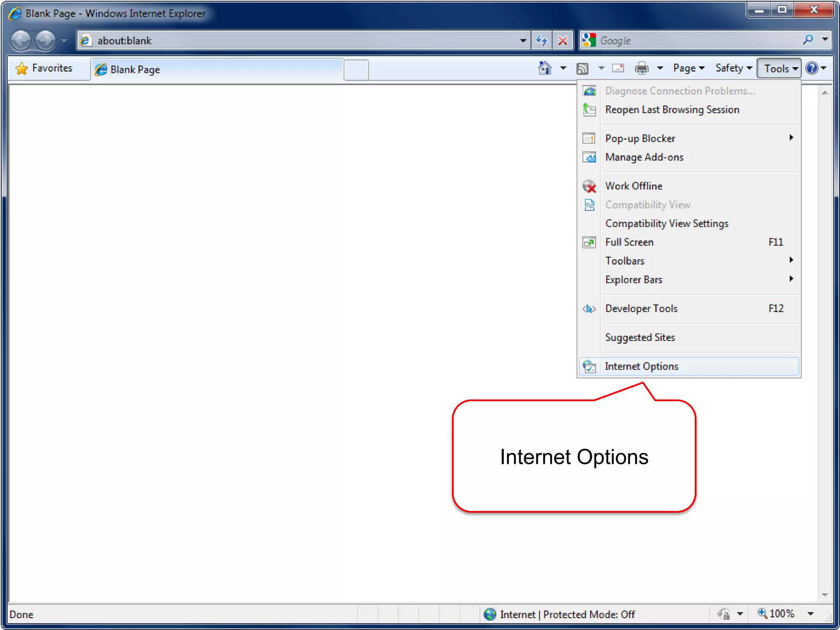Screen dimensions: 840x630
Task: Open the Favorites star button
Action: coord(44,68)
